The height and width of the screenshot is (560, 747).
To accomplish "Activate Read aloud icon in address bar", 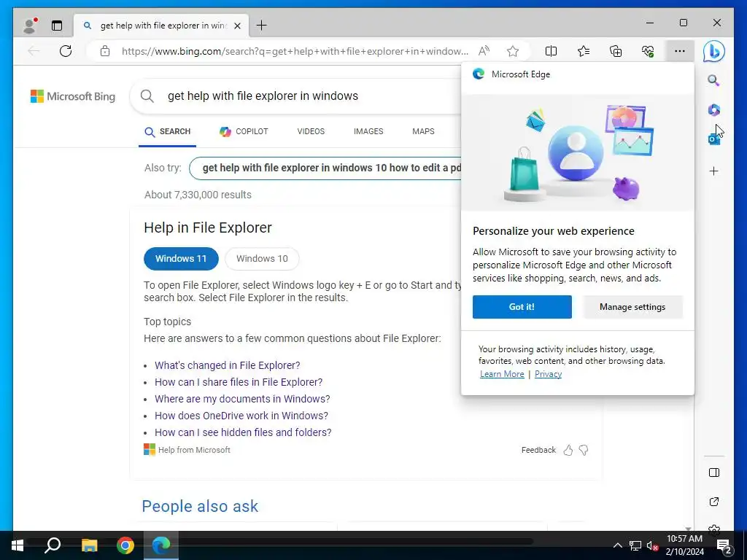I will tap(484, 51).
